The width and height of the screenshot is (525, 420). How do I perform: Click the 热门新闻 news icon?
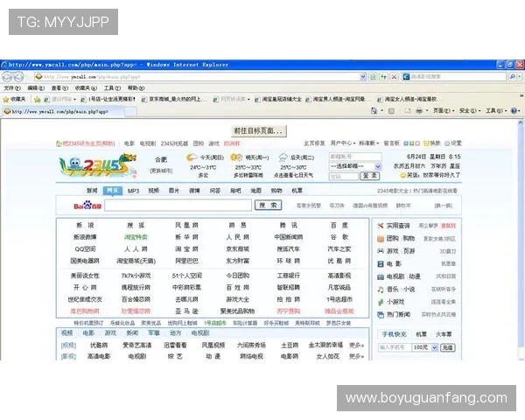pos(381,314)
